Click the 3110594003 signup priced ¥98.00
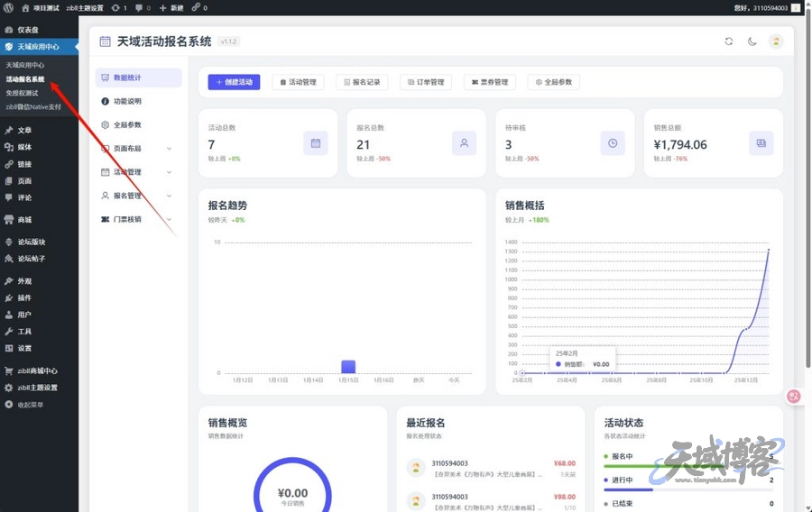The width and height of the screenshot is (812, 512). pos(492,502)
